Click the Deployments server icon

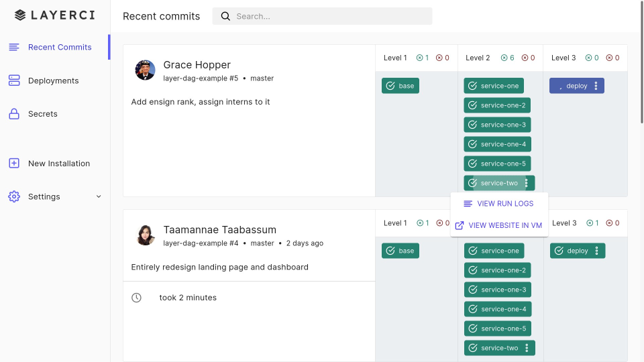point(14,80)
